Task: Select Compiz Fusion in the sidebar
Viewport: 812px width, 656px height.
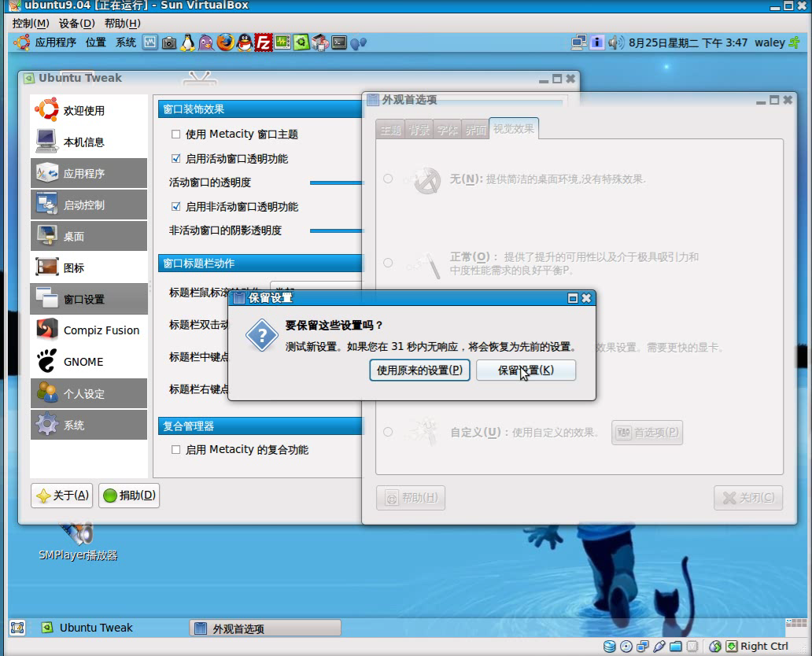Action: coord(89,330)
